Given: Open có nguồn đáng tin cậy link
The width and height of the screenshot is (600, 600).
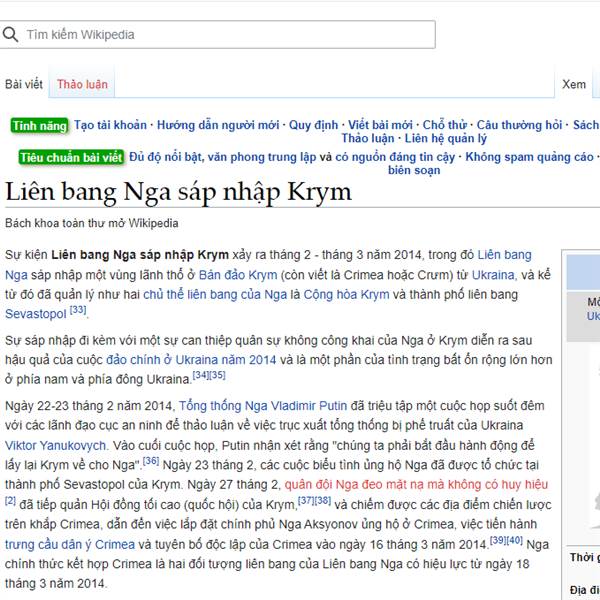Looking at the screenshot, I should pos(395,157).
